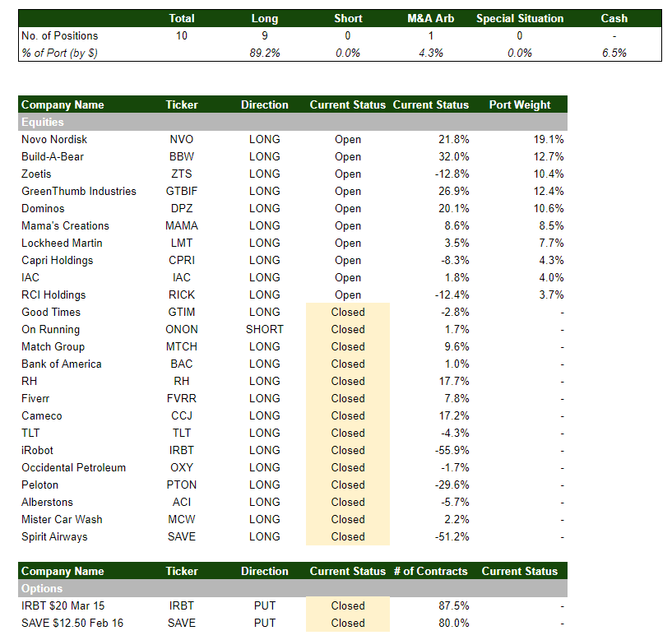Select the MTCH ticker
Screen dimensions: 672x640
181,347
